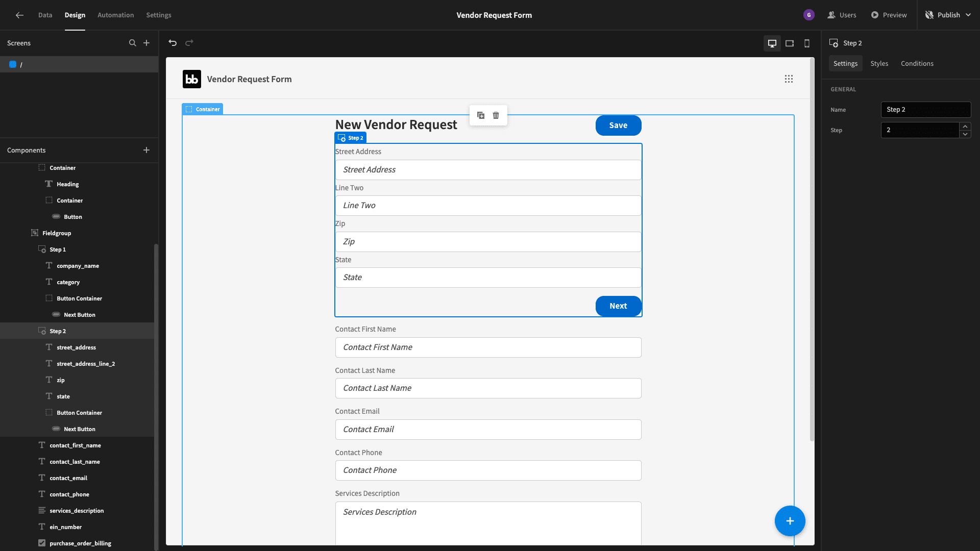
Task: Click the Street Address input
Action: tap(488, 170)
